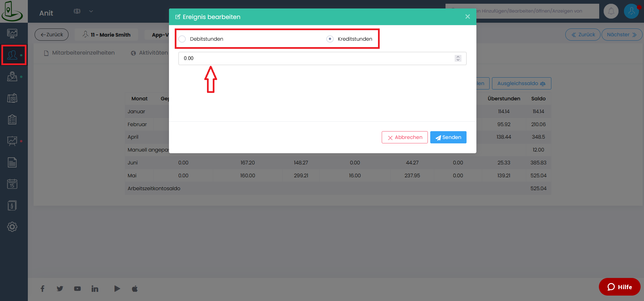Open the map location icon in sidebar
Screen dimensions: 644x301
point(12,77)
